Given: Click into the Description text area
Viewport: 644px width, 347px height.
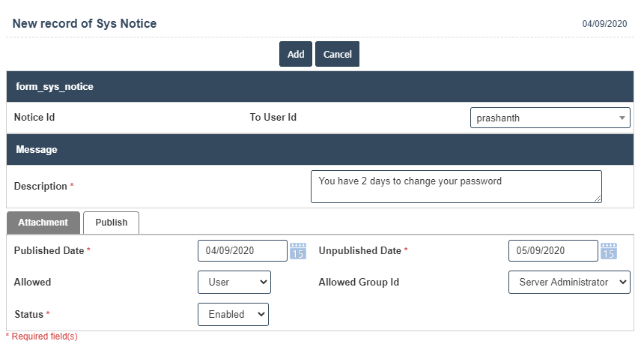Looking at the screenshot, I should click(455, 186).
